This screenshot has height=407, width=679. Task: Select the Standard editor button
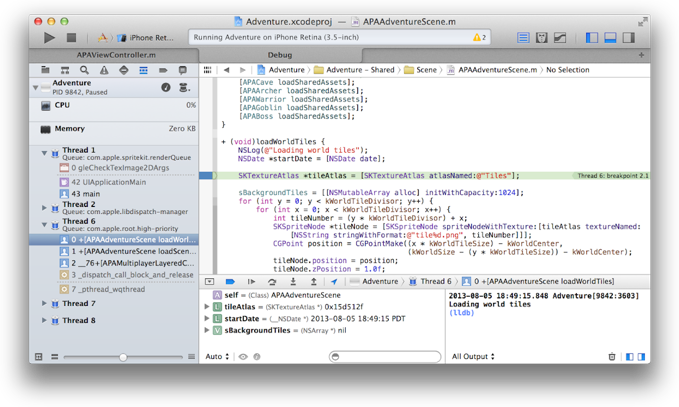(523, 38)
